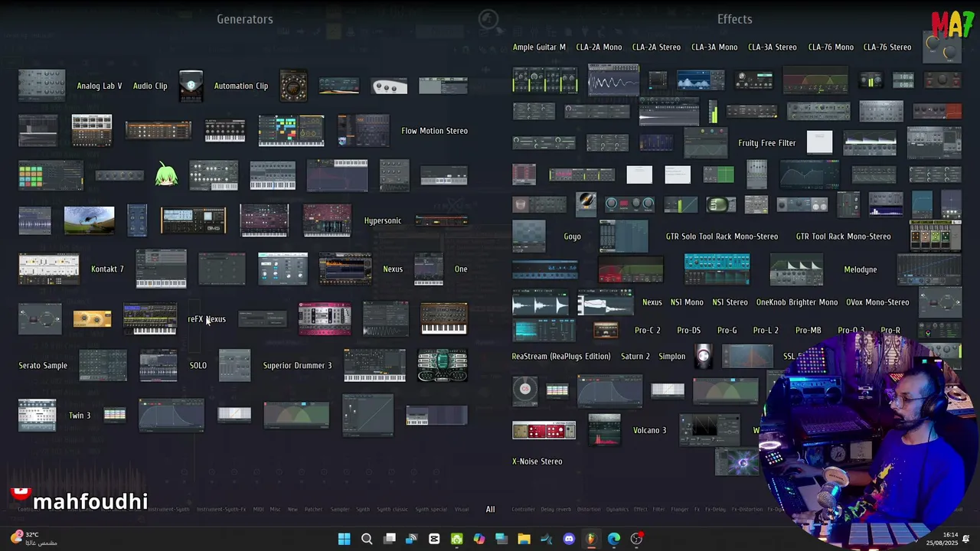Select the Visual category tab
The width and height of the screenshot is (980, 551).
(462, 510)
